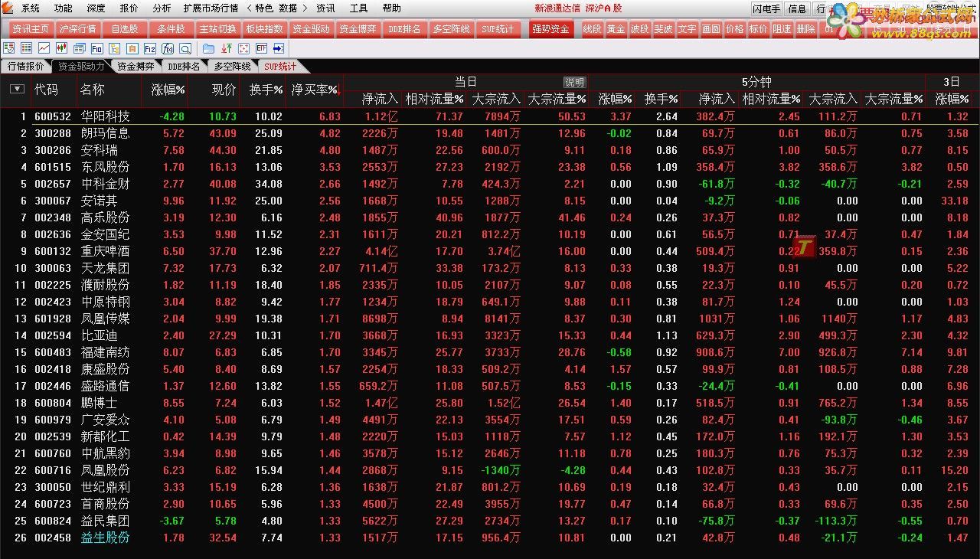The image size is (980, 559).
Task: Click the red dotted selection-frame icon
Action: pyautogui.click(x=243, y=48)
